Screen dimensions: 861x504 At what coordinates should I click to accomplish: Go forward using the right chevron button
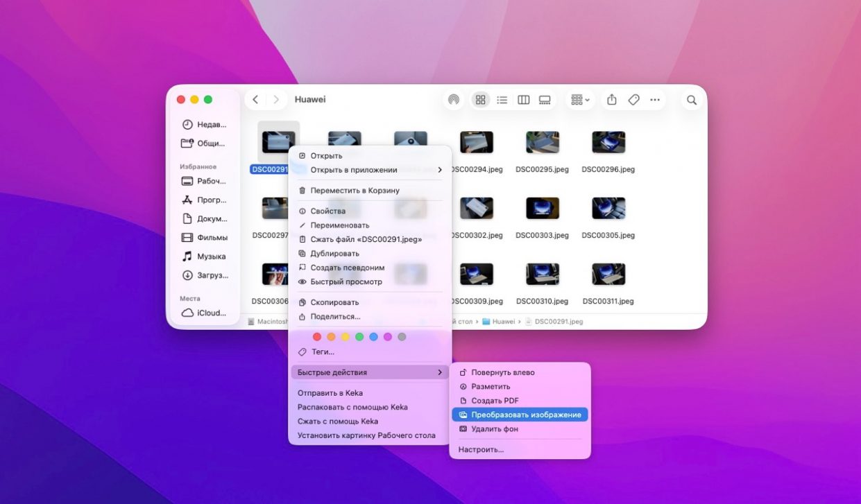tap(276, 100)
